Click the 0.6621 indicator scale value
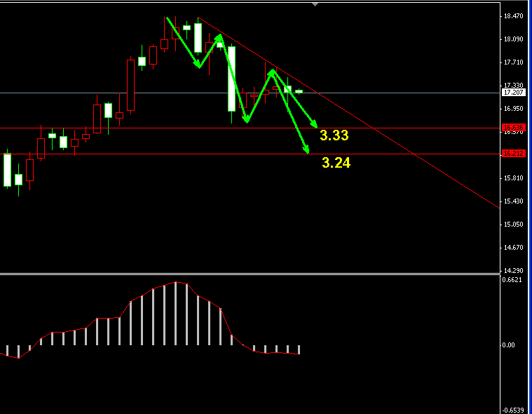The image size is (532, 414). click(513, 280)
